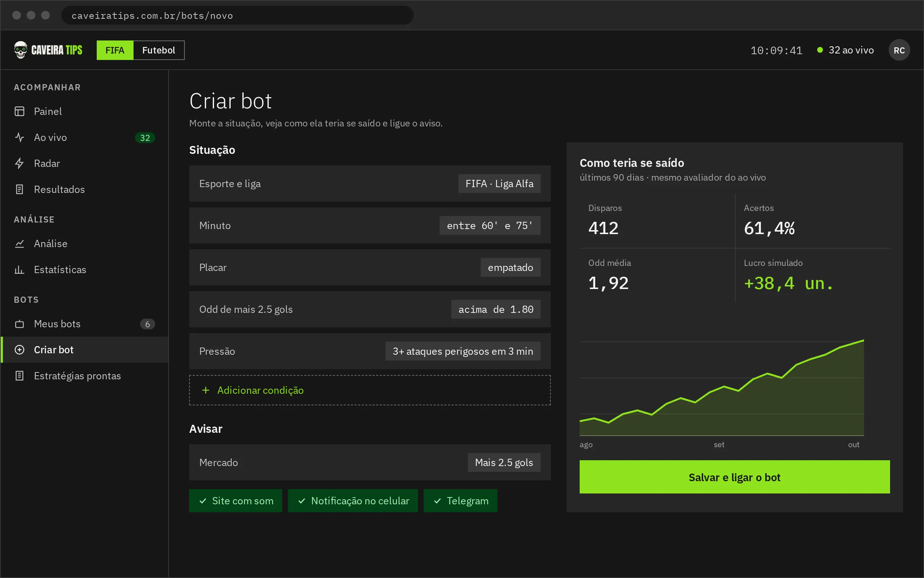
Task: Click the Pressão row label
Action: click(x=217, y=351)
